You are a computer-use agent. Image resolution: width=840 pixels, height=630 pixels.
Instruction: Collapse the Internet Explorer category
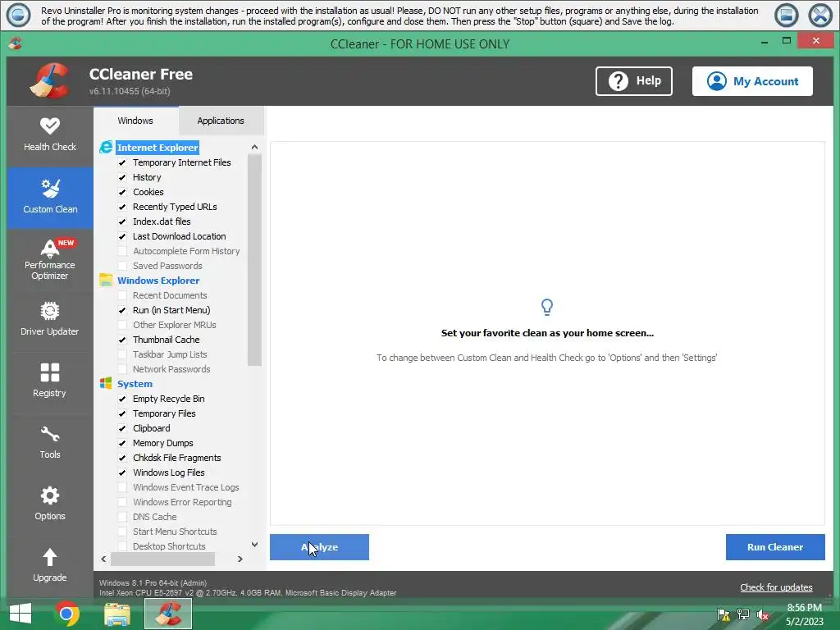[157, 148]
